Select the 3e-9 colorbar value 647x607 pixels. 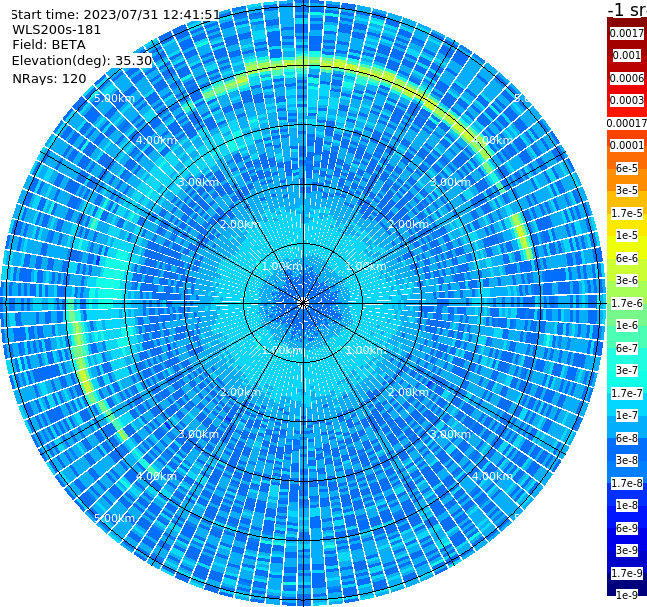(x=627, y=550)
